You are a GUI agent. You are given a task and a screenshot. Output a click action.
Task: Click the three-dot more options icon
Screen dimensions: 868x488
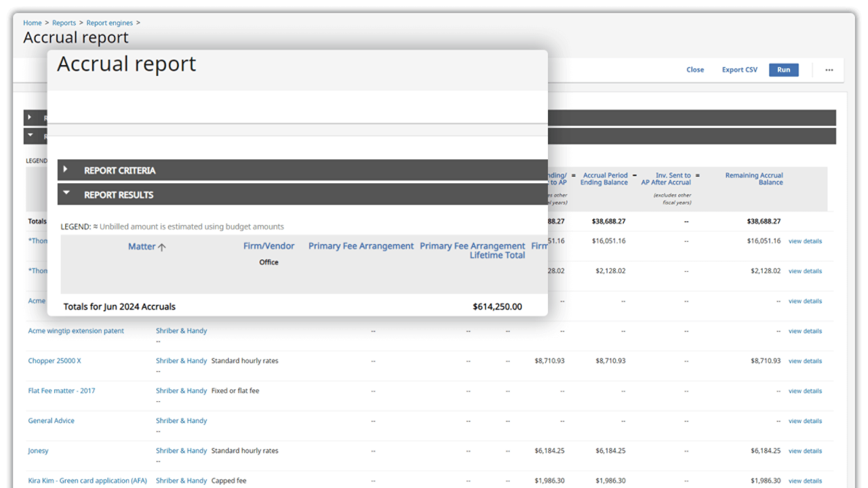click(x=829, y=70)
